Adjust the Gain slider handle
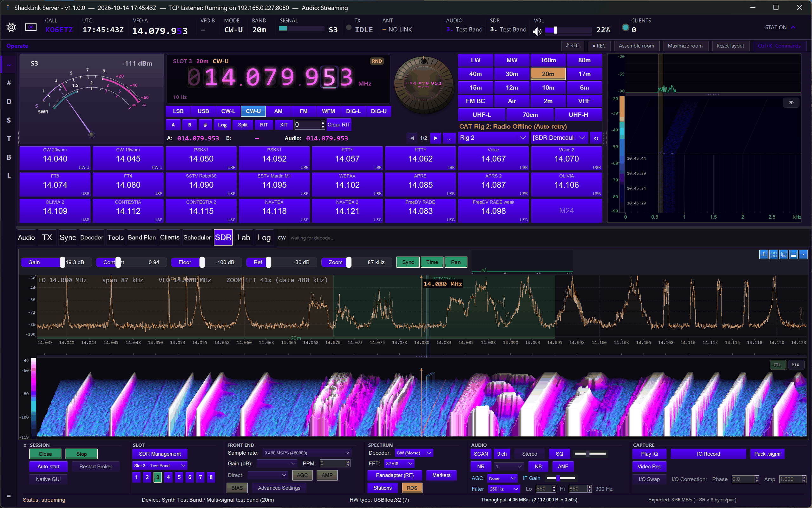The width and height of the screenshot is (812, 508). (x=62, y=262)
